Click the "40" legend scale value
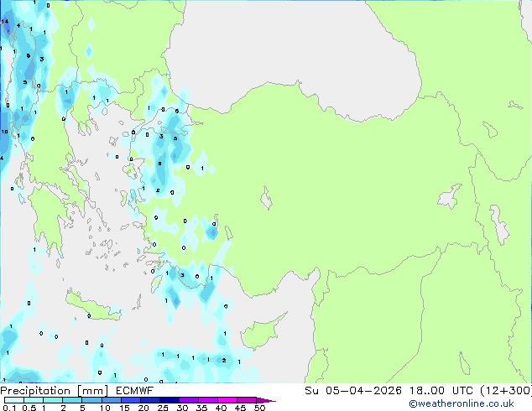This screenshot has width=532, height=411. pyautogui.click(x=221, y=408)
